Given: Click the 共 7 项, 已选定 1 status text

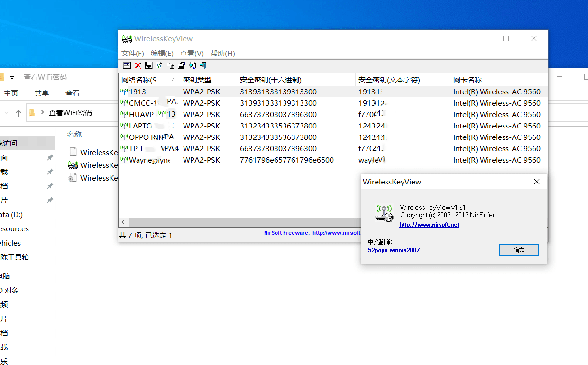Looking at the screenshot, I should 146,235.
